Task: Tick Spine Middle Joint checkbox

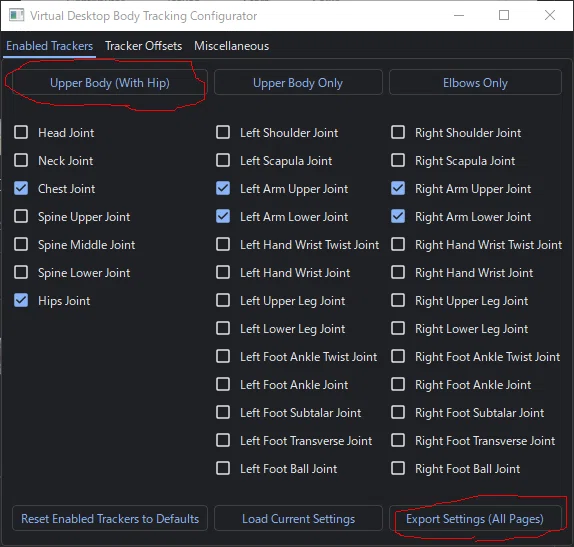Action: click(21, 244)
